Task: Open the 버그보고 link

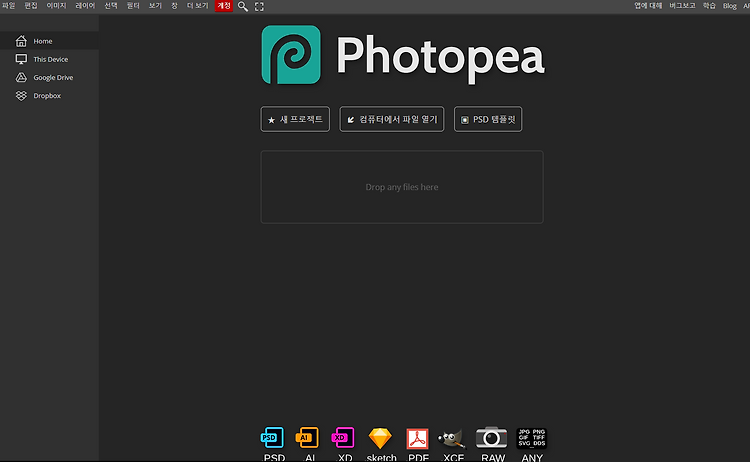Action: [x=682, y=6]
